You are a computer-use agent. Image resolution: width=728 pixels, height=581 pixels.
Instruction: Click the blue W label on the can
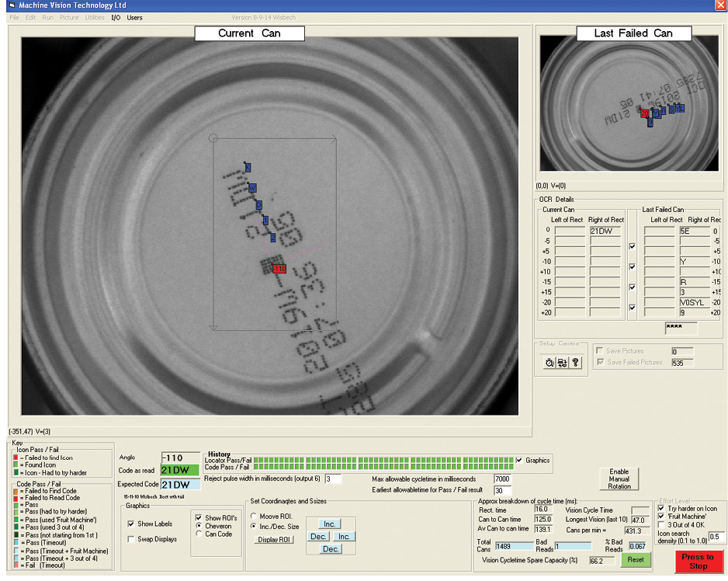click(x=252, y=188)
